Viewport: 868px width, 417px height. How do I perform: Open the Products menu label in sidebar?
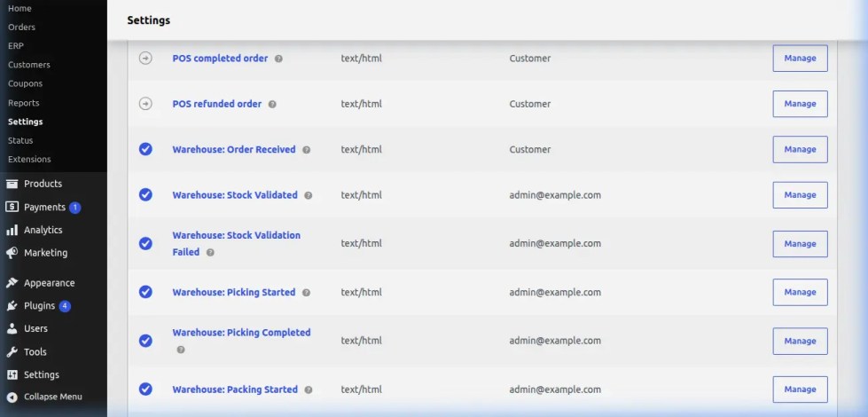(x=43, y=184)
